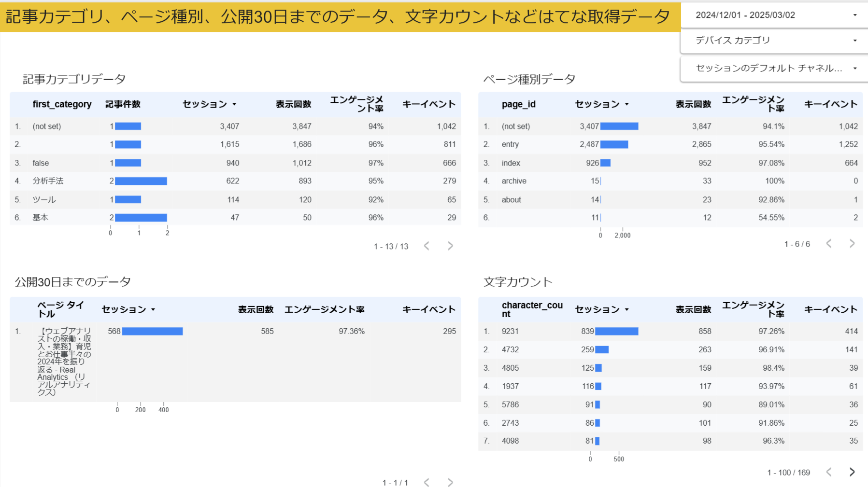Image resolution: width=868 pixels, height=487 pixels.
Task: Select character count 2743 row
Action: (x=670, y=423)
